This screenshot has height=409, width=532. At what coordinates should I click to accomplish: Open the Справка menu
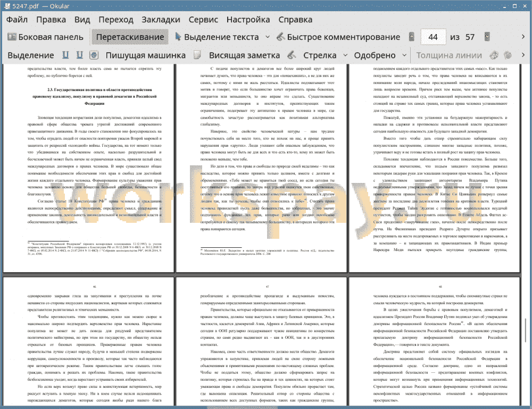[295, 20]
